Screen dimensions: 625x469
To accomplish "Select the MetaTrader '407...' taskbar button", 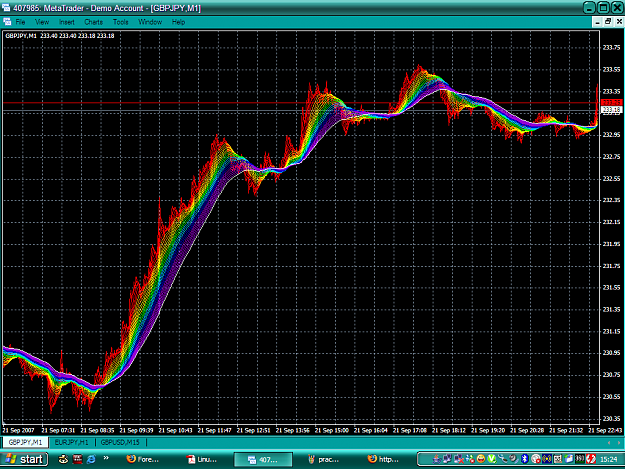I will click(263, 459).
